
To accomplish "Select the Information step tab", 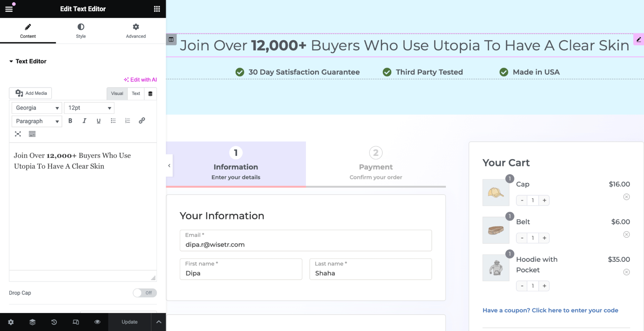I will coord(236,164).
